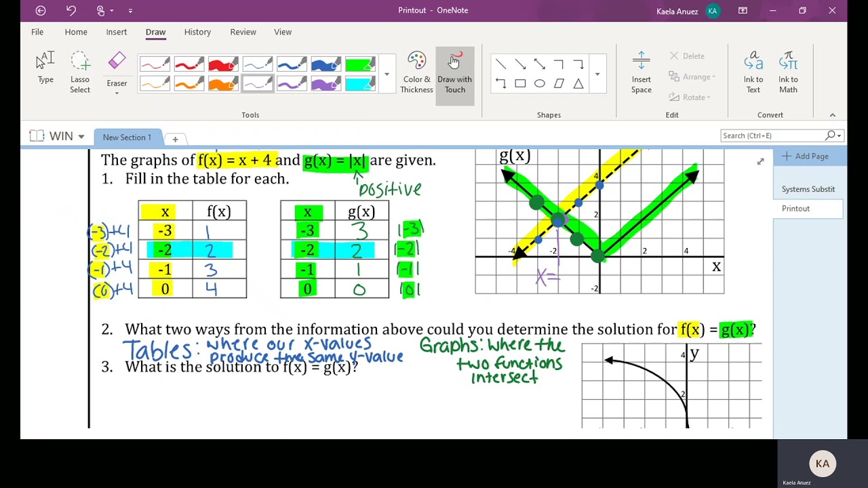The height and width of the screenshot is (488, 868).
Task: Select the thick orange marker
Action: coord(223,83)
